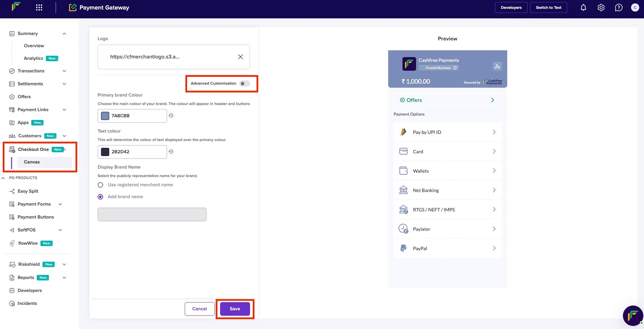This screenshot has height=329, width=644.
Task: Click the brand name input box
Action: pyautogui.click(x=152, y=214)
